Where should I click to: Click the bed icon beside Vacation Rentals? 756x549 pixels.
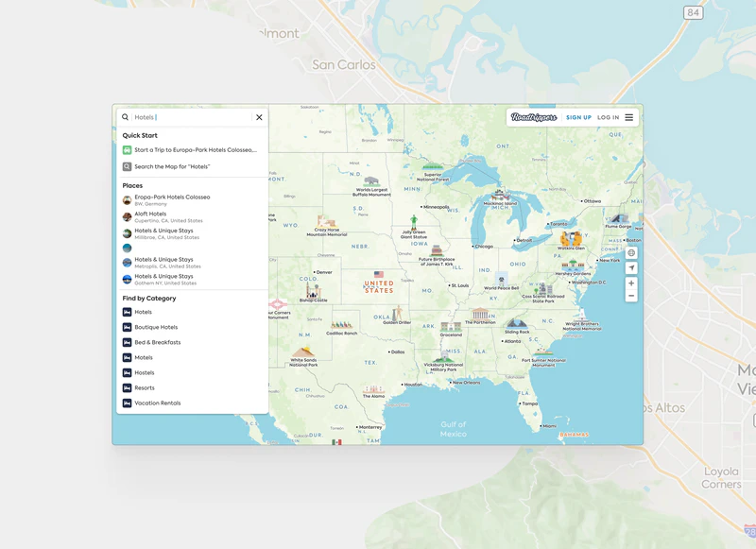coord(127,403)
